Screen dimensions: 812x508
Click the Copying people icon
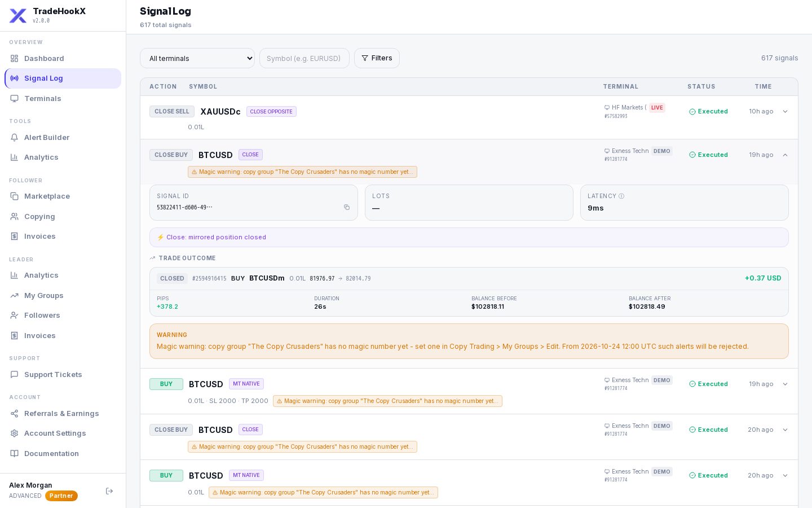point(15,216)
